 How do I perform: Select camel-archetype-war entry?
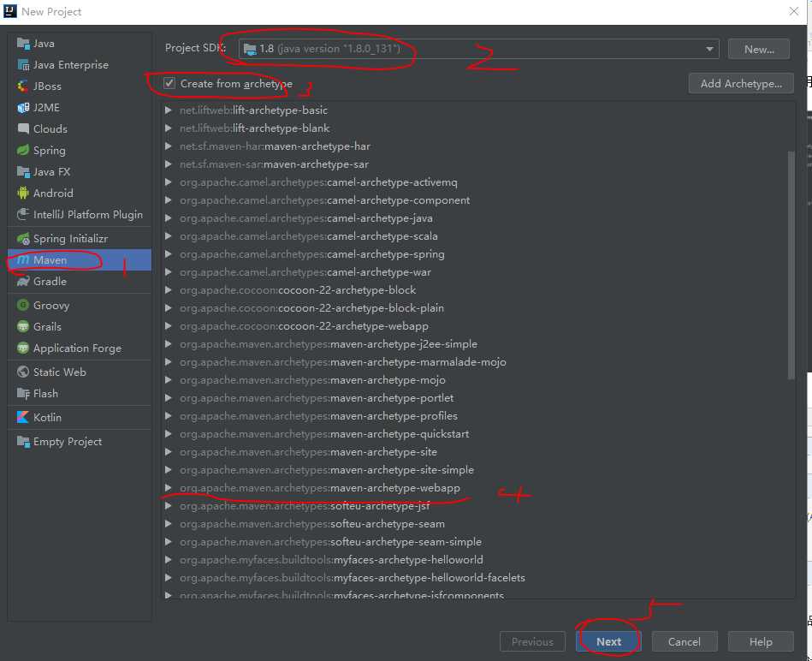(305, 272)
